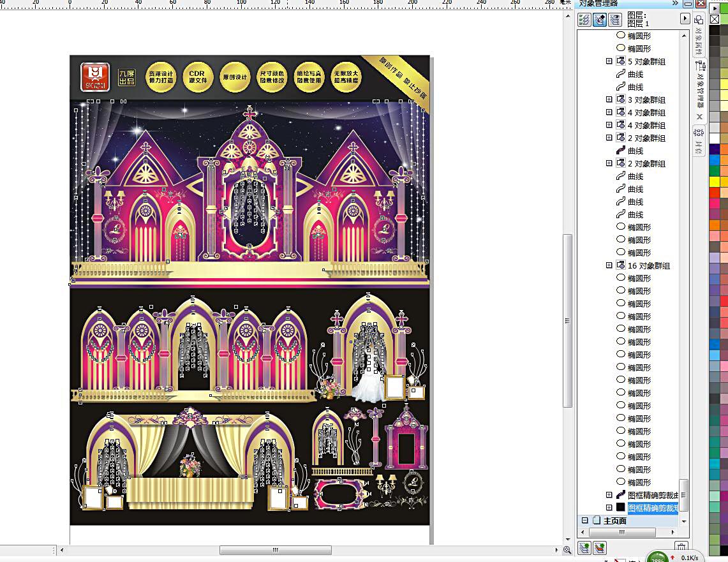The height and width of the screenshot is (562, 728).
Task: Open the zoom navigator magnifier icon
Action: coord(567,550)
